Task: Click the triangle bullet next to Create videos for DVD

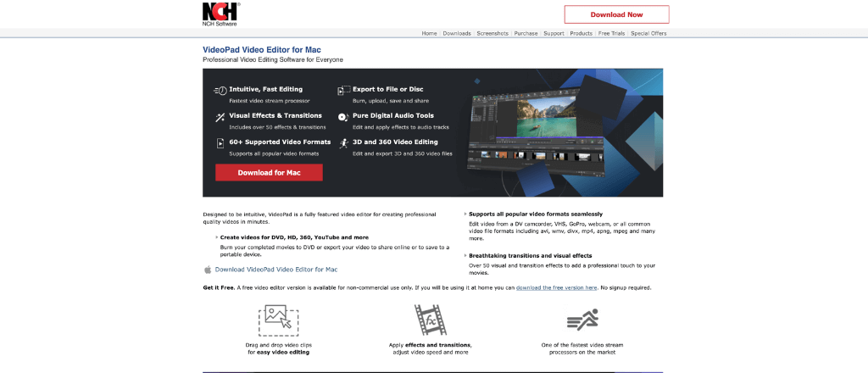Action: [217, 237]
